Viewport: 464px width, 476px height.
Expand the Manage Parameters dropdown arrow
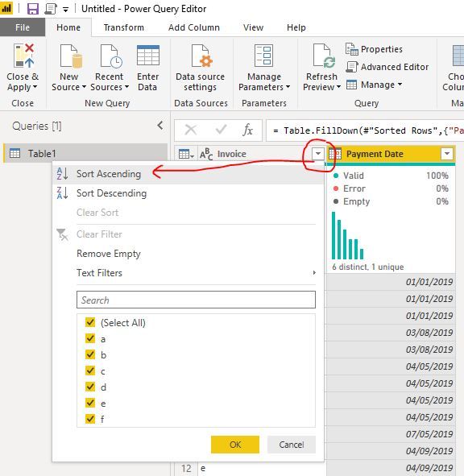288,87
